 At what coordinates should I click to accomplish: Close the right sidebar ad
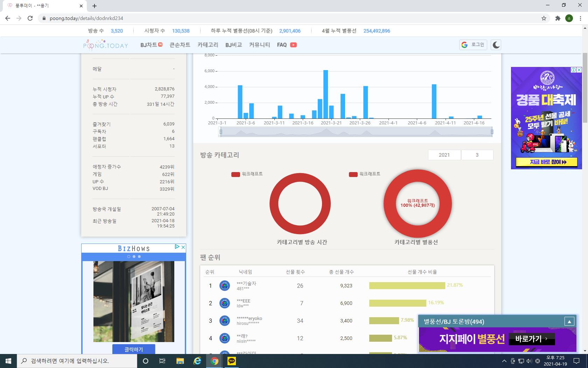coord(579,70)
